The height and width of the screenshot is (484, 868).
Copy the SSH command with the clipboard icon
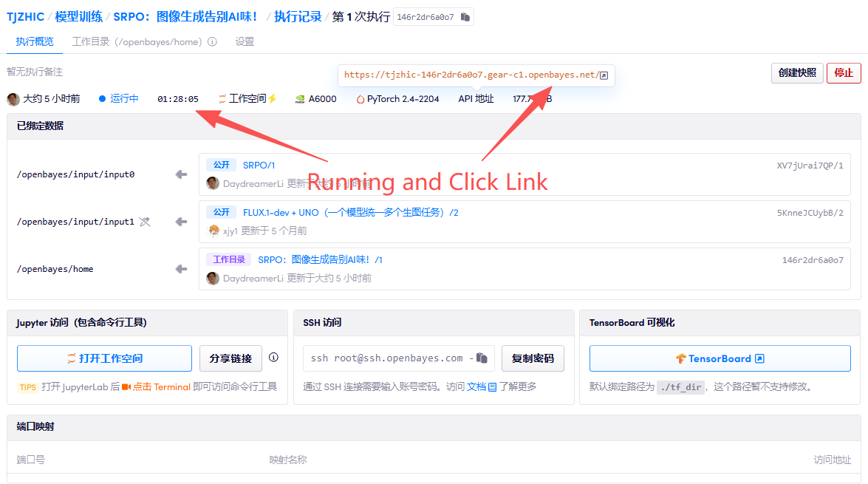(482, 358)
